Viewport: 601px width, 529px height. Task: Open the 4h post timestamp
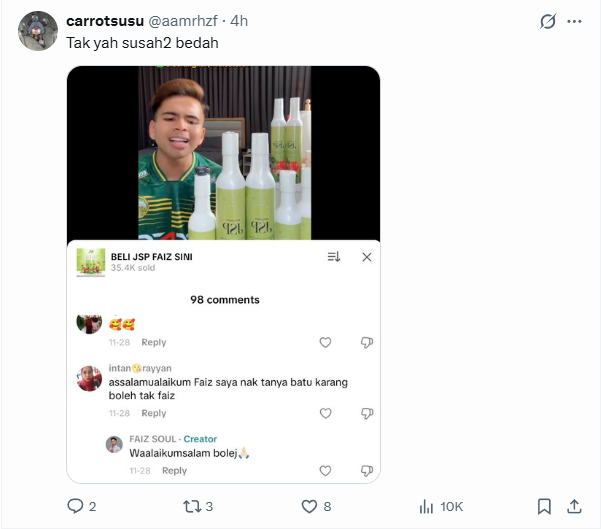point(240,20)
